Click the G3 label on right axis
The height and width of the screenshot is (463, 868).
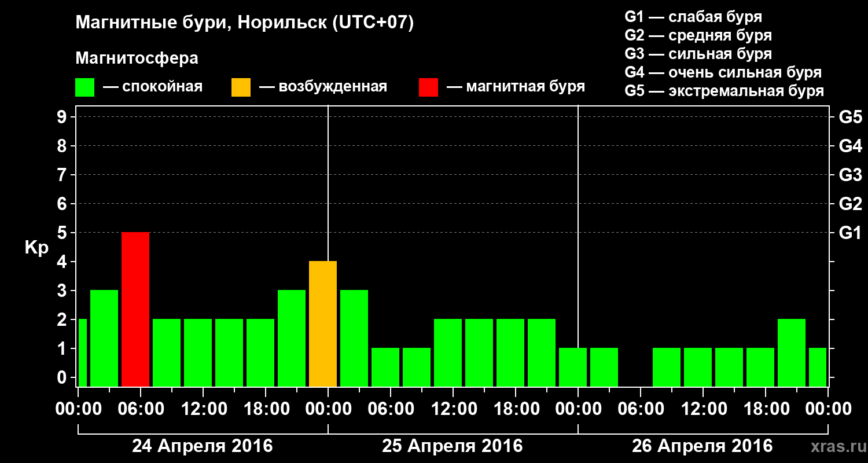tap(851, 175)
